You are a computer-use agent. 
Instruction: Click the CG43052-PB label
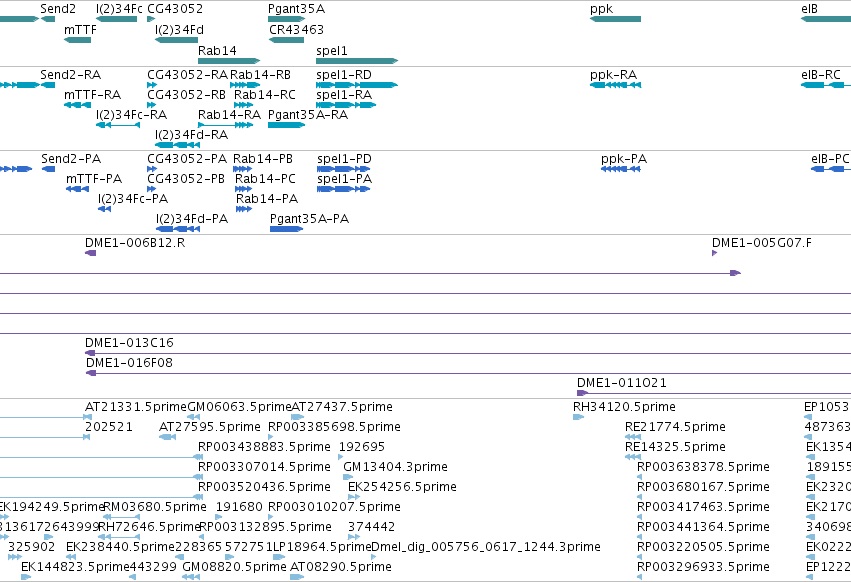(186, 179)
